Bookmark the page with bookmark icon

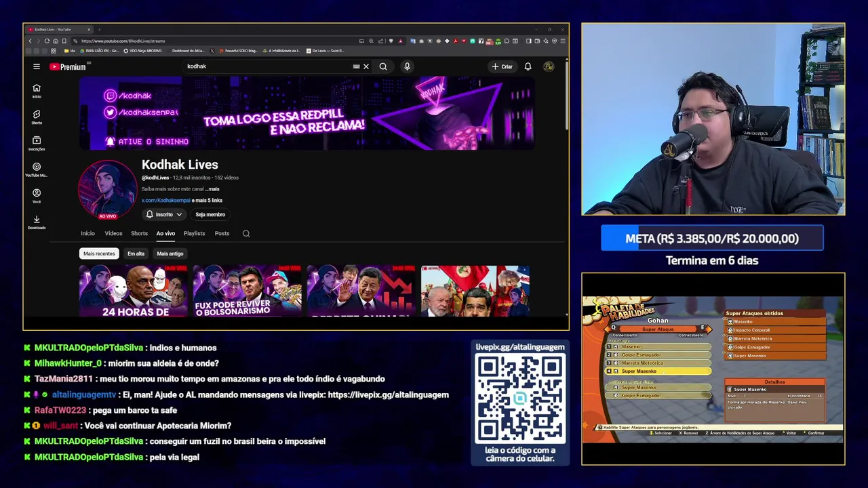(x=64, y=41)
